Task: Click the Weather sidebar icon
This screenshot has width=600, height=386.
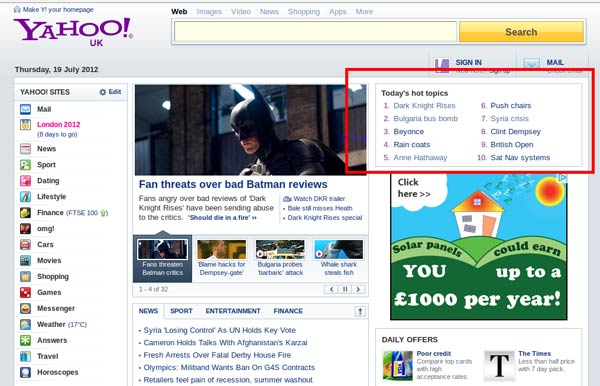Action: 26,324
